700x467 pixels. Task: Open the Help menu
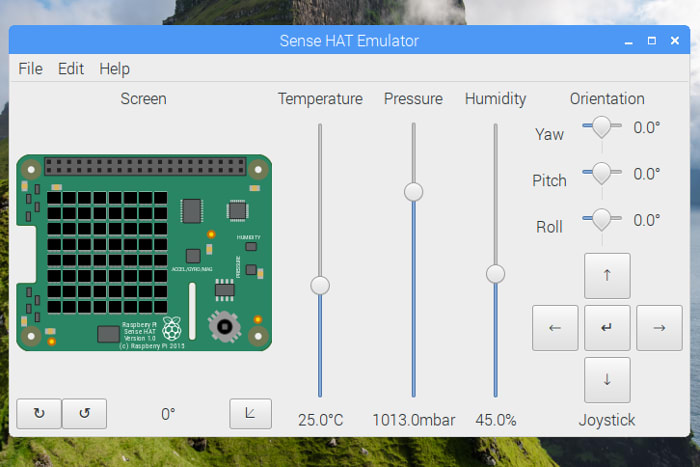(x=114, y=69)
